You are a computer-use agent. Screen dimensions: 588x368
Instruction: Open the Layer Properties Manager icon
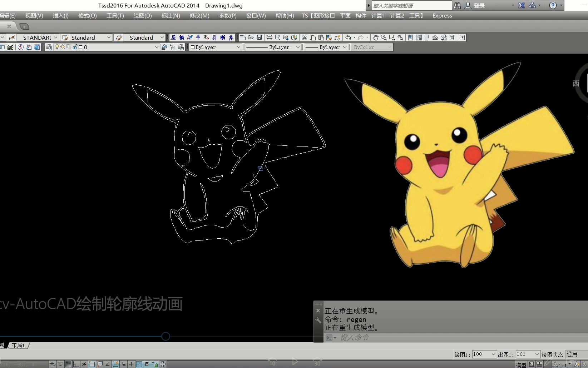[x=49, y=47]
